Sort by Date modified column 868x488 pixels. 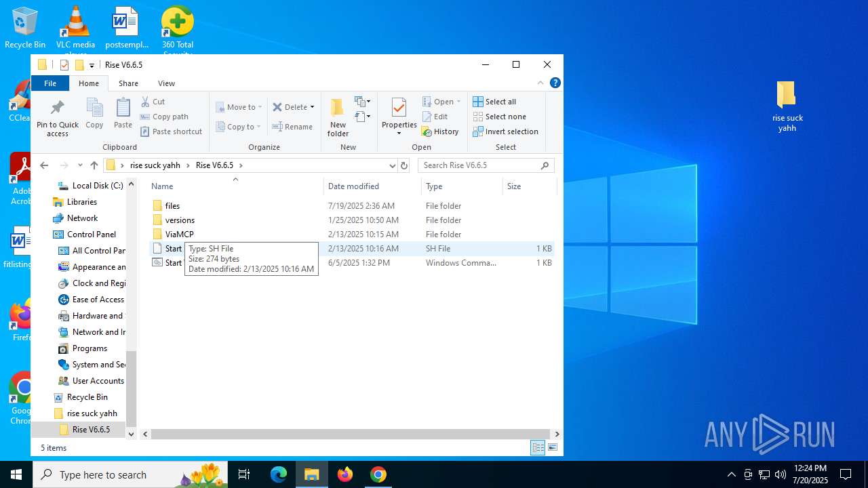pos(372,186)
